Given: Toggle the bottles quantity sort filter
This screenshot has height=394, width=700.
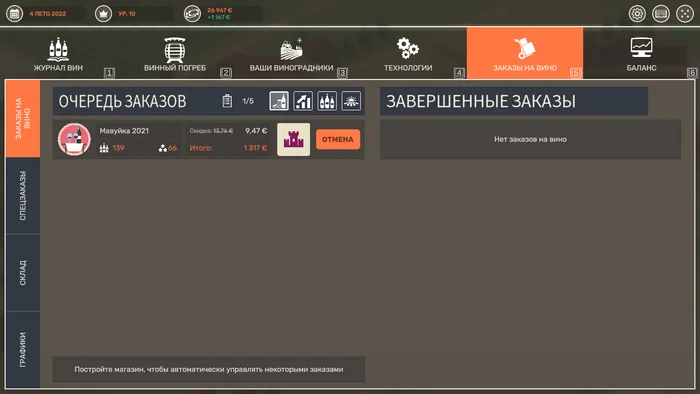Looking at the screenshot, I should (327, 101).
